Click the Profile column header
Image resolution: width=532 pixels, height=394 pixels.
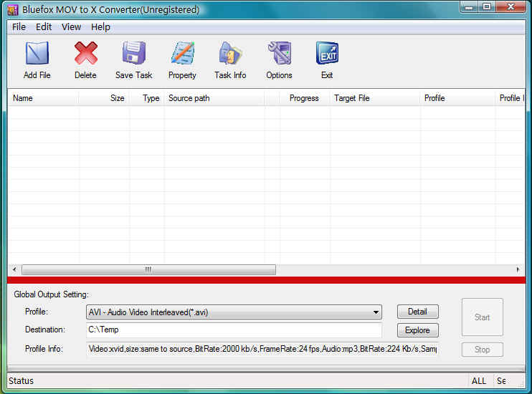(457, 98)
